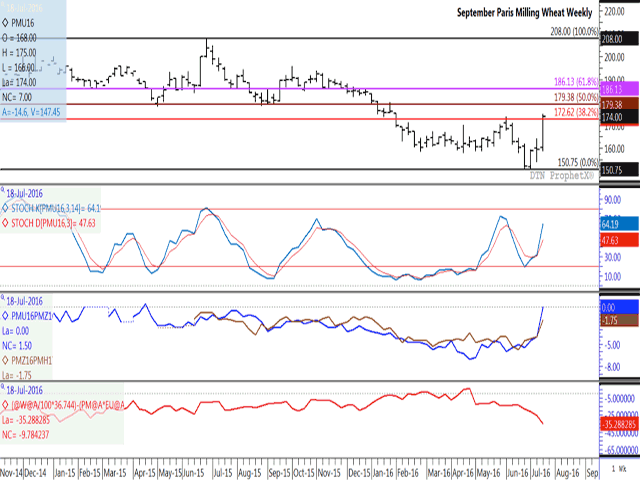The height and width of the screenshot is (480, 640).
Task: Click the La= 174.00 last price value
Action: pos(19,82)
